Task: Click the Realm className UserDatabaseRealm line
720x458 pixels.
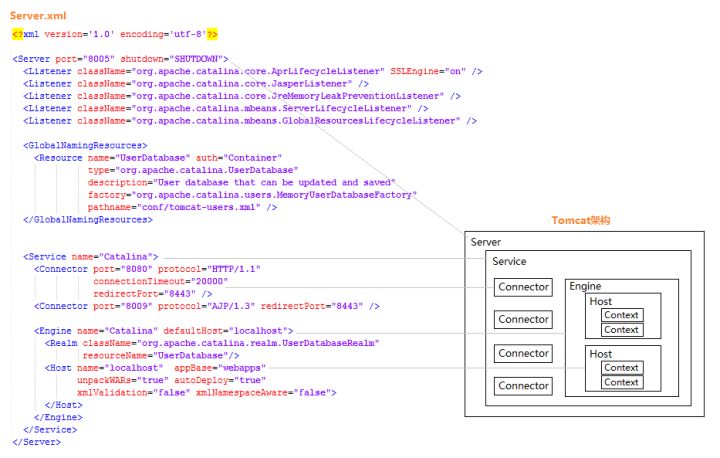Action: [x=212, y=344]
